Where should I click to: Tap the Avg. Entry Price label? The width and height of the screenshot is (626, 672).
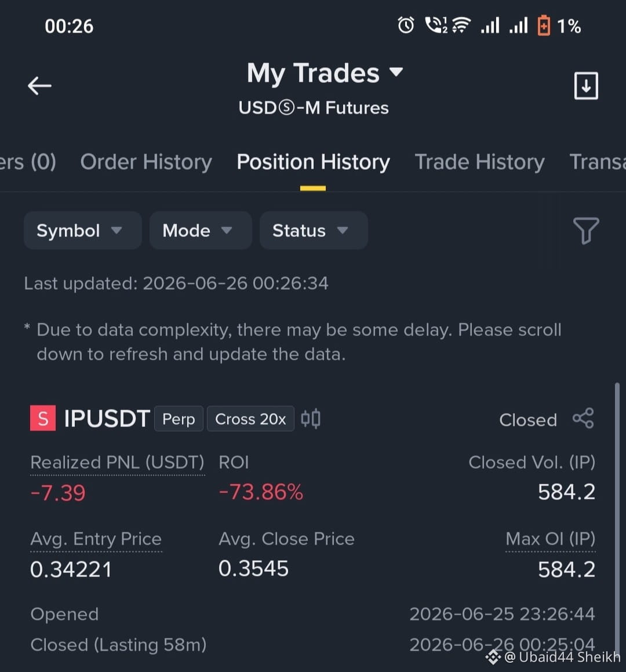pyautogui.click(x=96, y=539)
